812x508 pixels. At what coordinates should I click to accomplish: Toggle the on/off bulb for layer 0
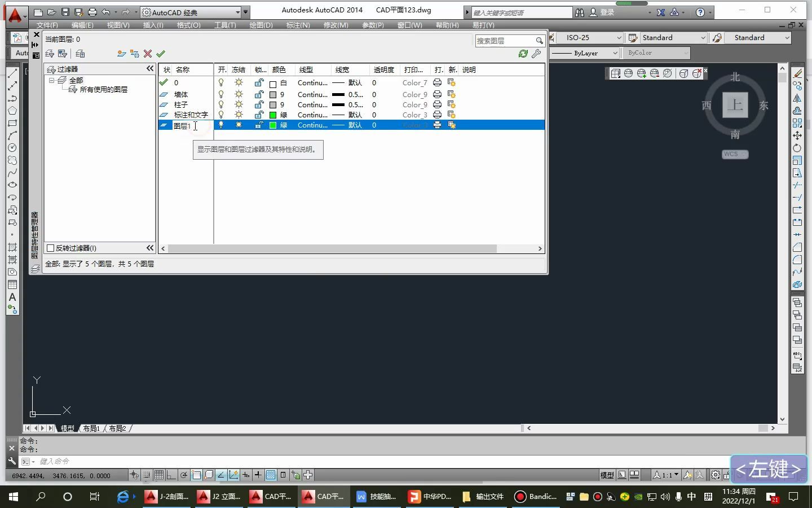pyautogui.click(x=221, y=82)
